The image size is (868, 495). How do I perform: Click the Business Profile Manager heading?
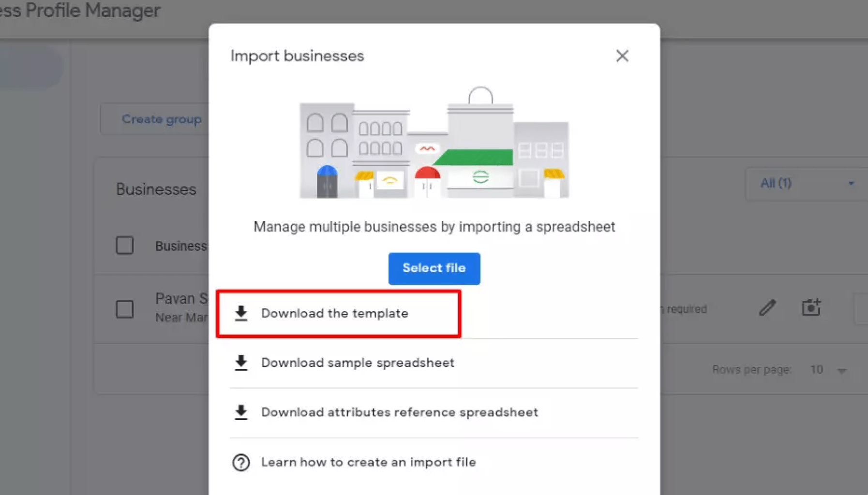(x=80, y=11)
